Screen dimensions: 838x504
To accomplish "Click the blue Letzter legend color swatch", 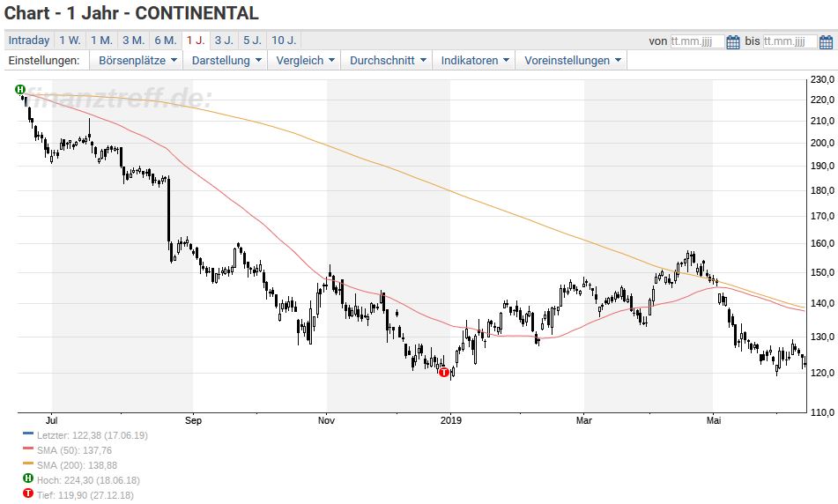I will click(x=28, y=434).
